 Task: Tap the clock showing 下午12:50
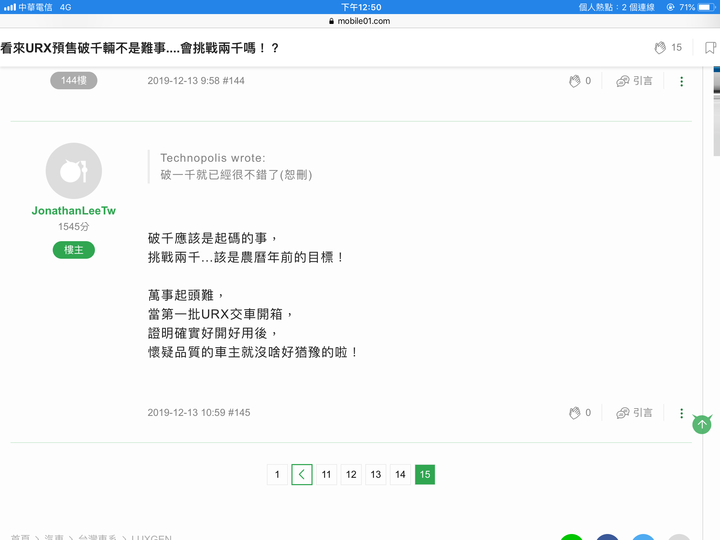point(361,7)
